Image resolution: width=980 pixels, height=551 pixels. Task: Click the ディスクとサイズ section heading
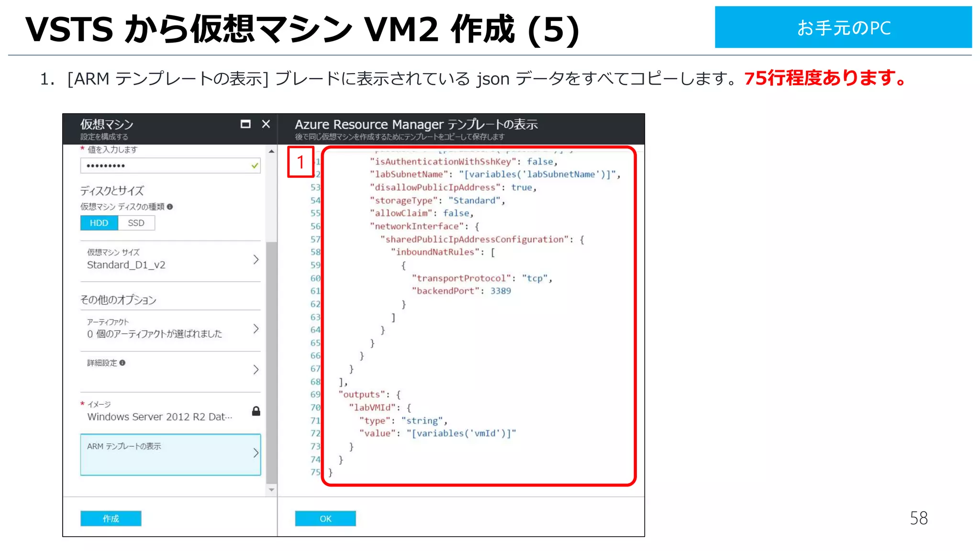coord(112,191)
